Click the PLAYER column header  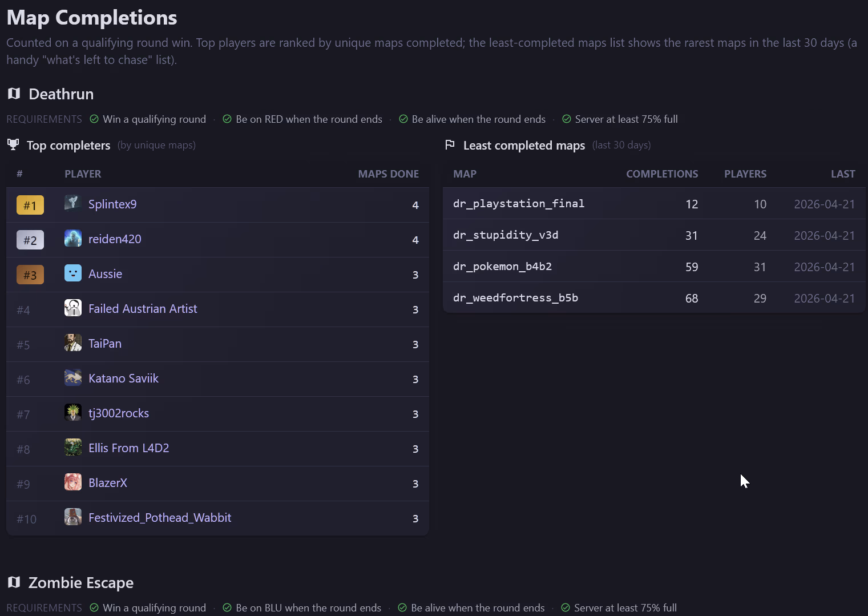coord(83,174)
